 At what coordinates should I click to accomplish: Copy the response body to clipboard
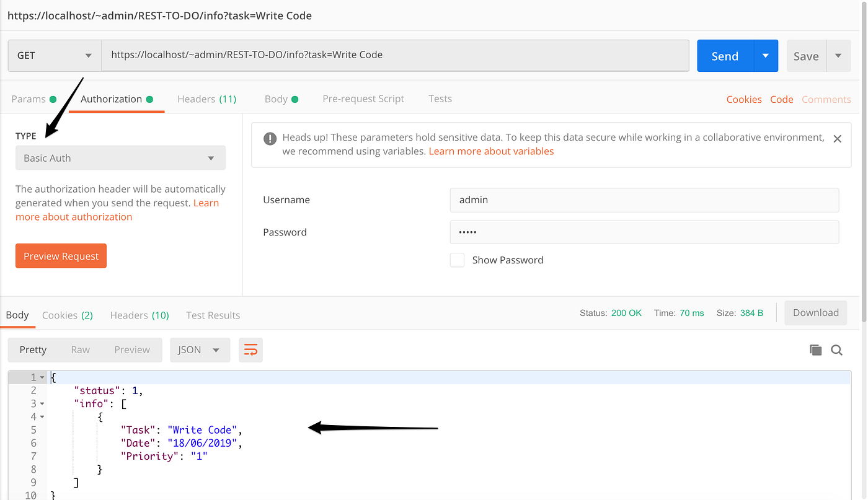coord(815,349)
